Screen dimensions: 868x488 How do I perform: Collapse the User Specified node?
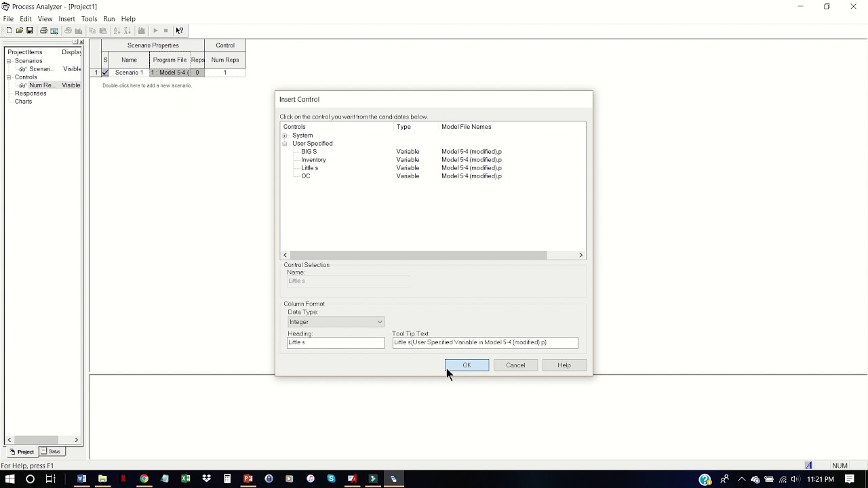(x=285, y=144)
